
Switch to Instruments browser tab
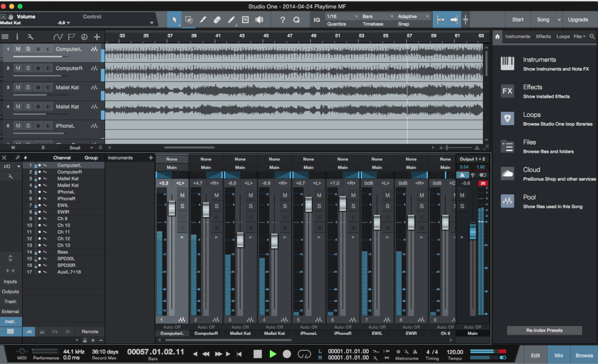point(517,36)
